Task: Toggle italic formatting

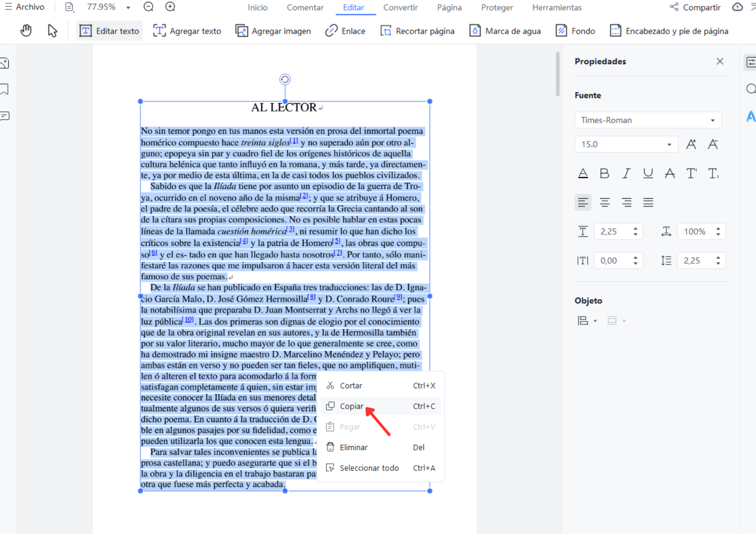Action: tap(626, 173)
